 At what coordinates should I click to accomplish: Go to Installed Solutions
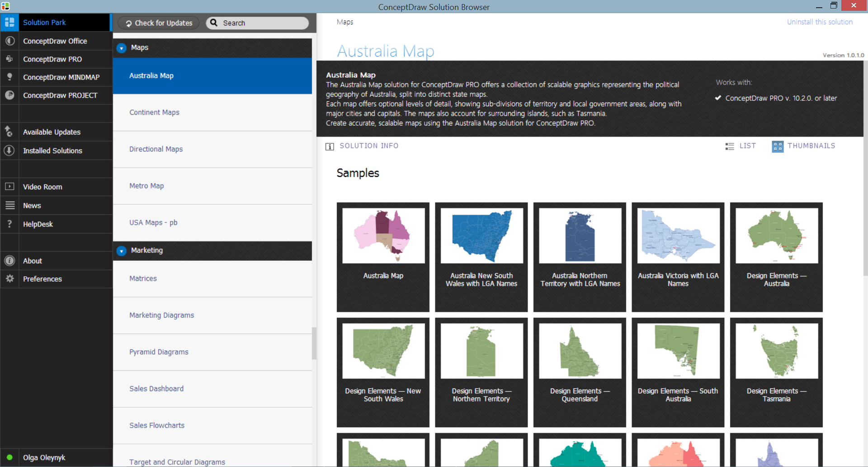coord(57,151)
